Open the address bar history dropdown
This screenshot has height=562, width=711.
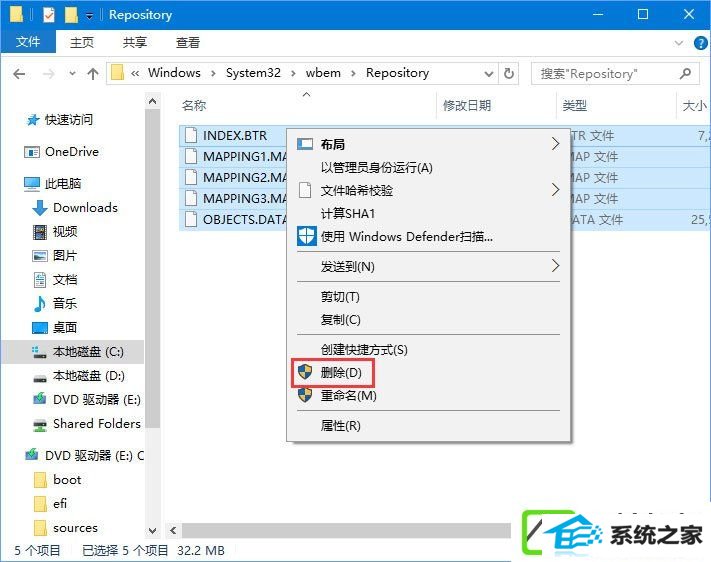[488, 73]
